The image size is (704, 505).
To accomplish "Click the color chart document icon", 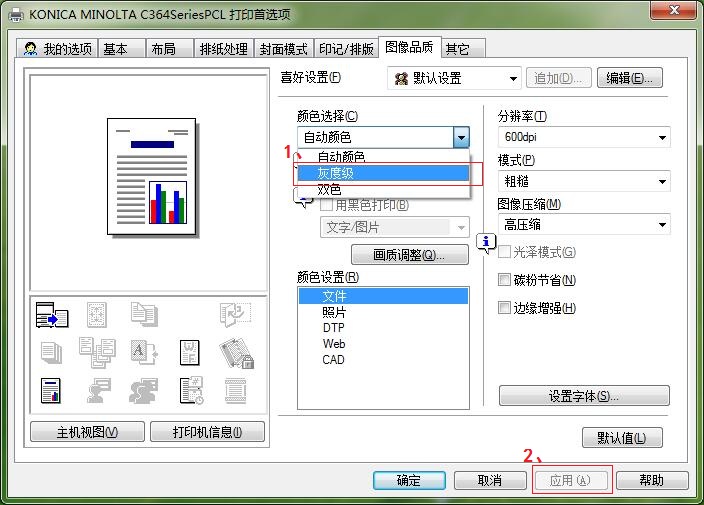I will coord(51,390).
